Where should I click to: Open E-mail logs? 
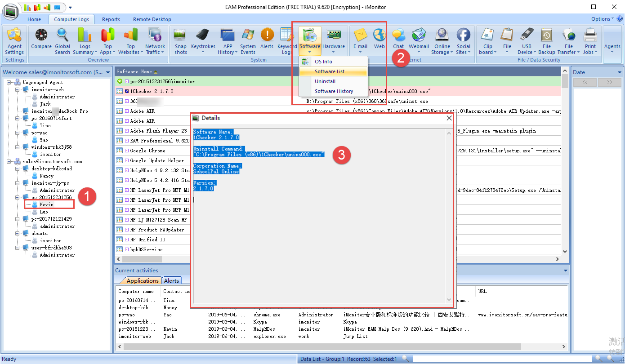click(x=360, y=41)
